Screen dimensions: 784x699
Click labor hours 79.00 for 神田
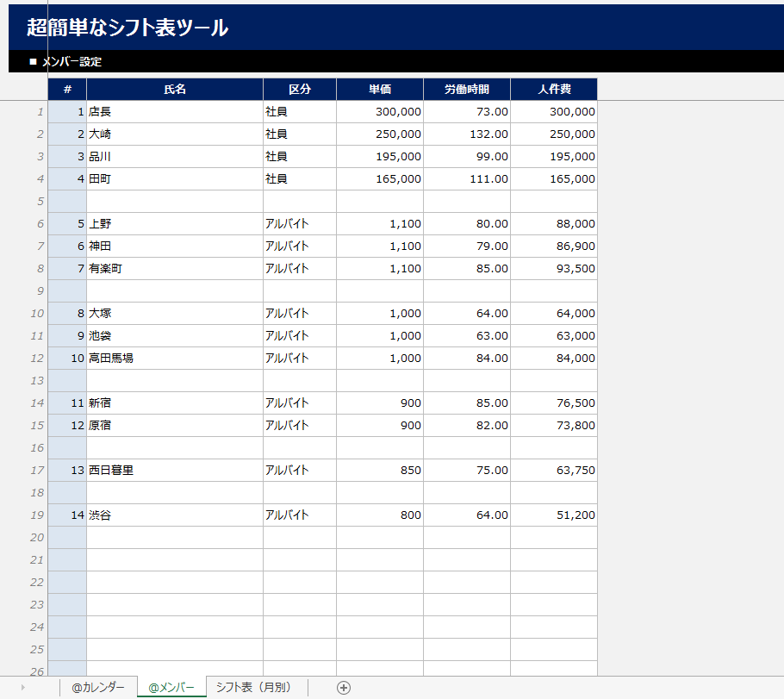coord(467,247)
